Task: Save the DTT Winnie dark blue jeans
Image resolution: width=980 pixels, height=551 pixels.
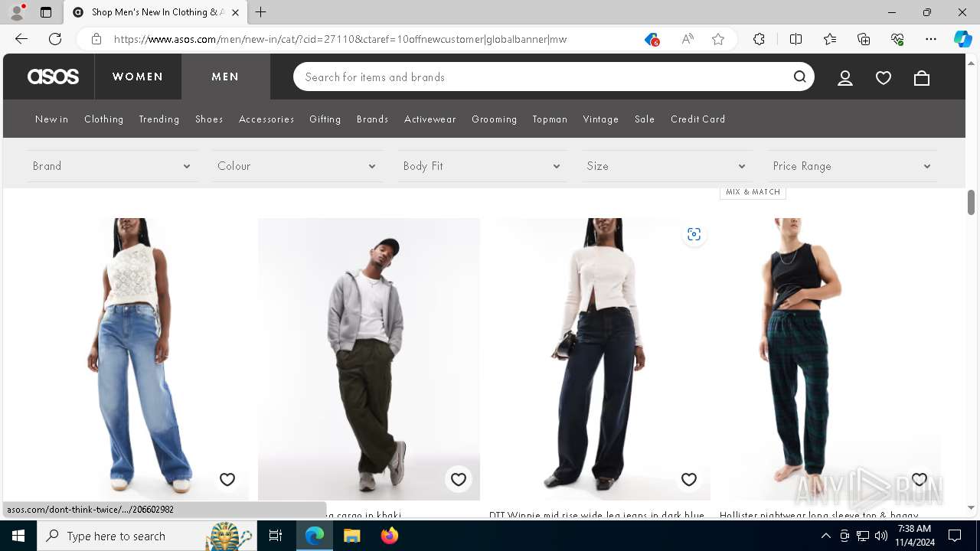Action: 689,480
